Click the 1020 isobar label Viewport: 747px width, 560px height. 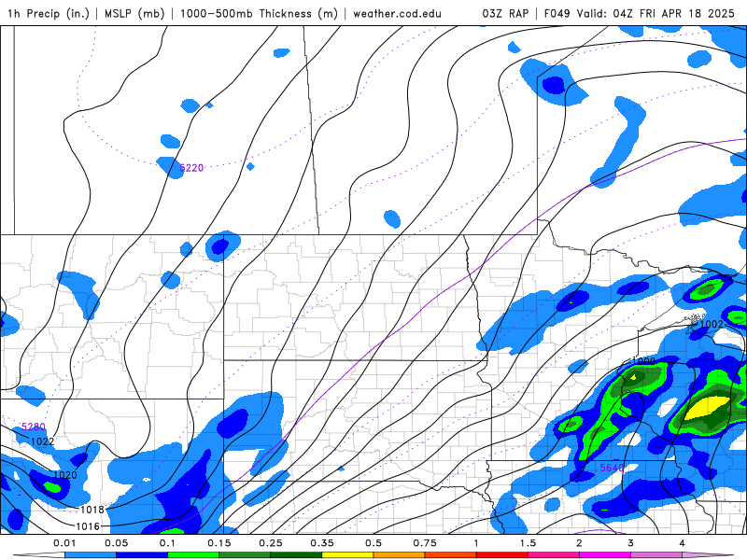64,475
